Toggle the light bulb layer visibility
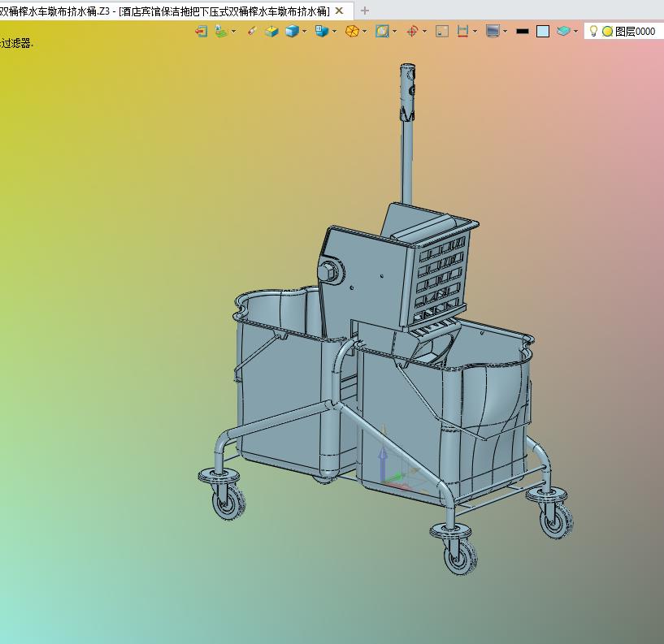 coord(593,32)
